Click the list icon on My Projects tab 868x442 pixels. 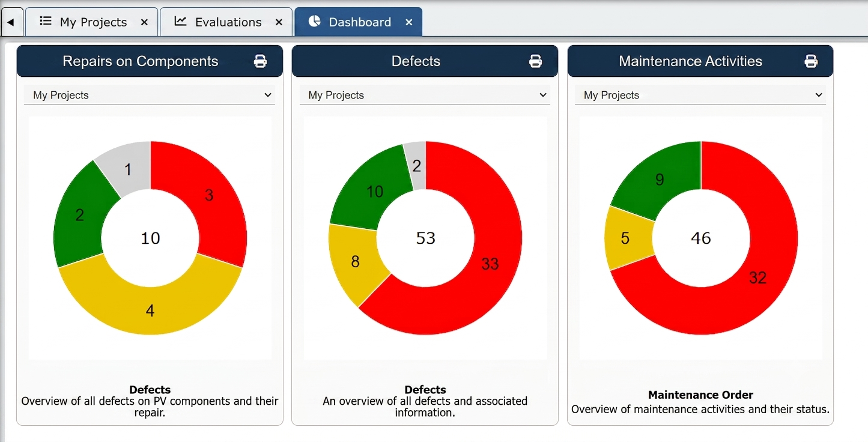pos(45,22)
